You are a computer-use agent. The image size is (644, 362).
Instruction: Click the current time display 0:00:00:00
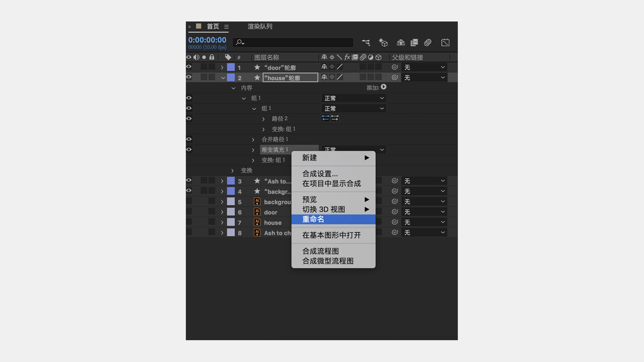point(207,40)
